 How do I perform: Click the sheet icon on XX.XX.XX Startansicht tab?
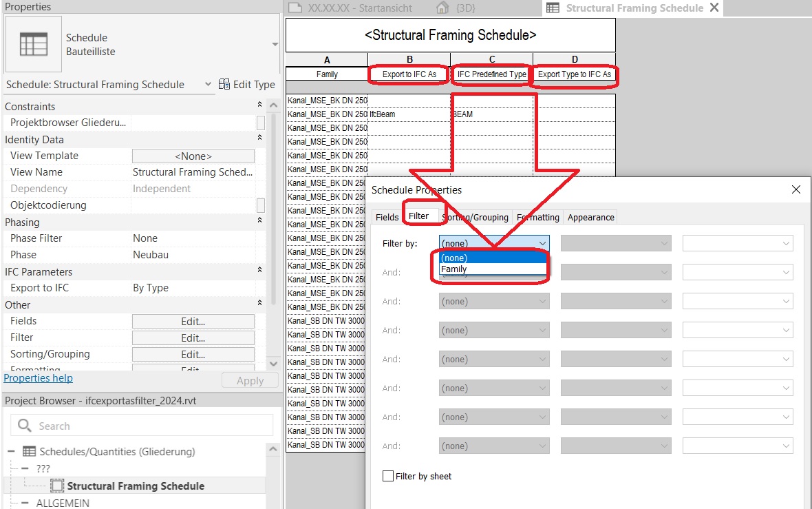(296, 8)
